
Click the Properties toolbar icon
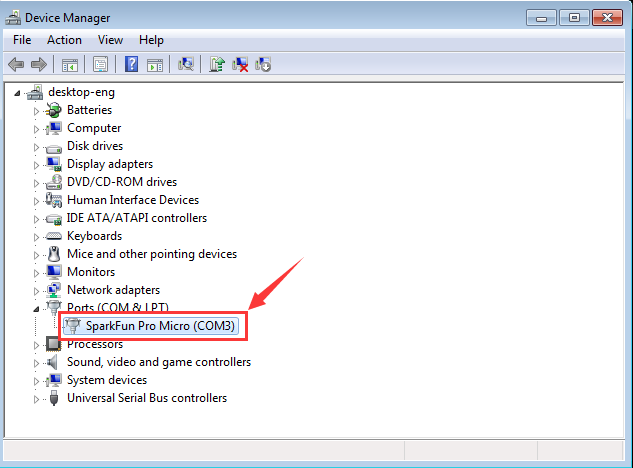[101, 65]
